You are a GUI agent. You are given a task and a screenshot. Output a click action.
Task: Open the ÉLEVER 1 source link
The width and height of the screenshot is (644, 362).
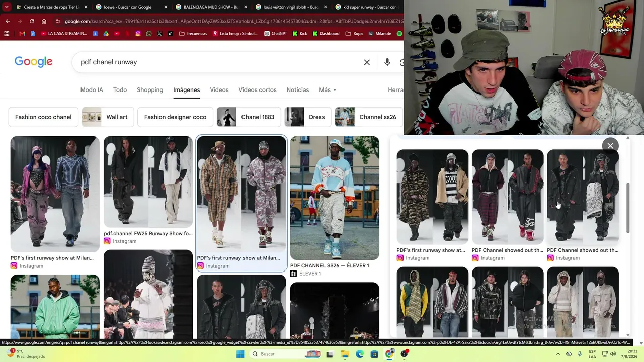[x=305, y=274]
